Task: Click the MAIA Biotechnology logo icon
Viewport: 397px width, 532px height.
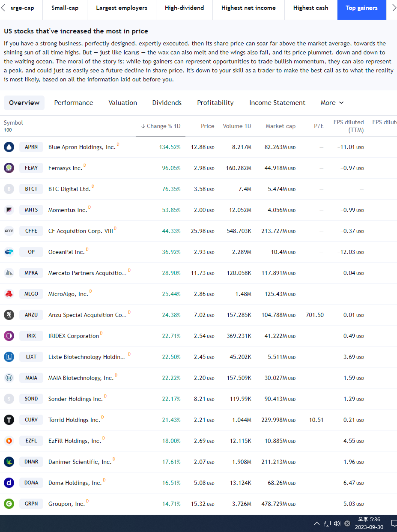Action: [9, 378]
